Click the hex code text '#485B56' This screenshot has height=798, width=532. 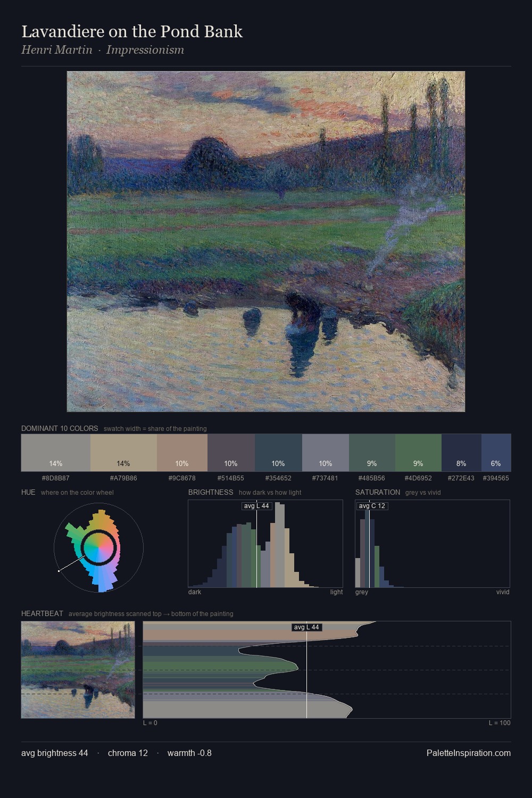coord(372,478)
